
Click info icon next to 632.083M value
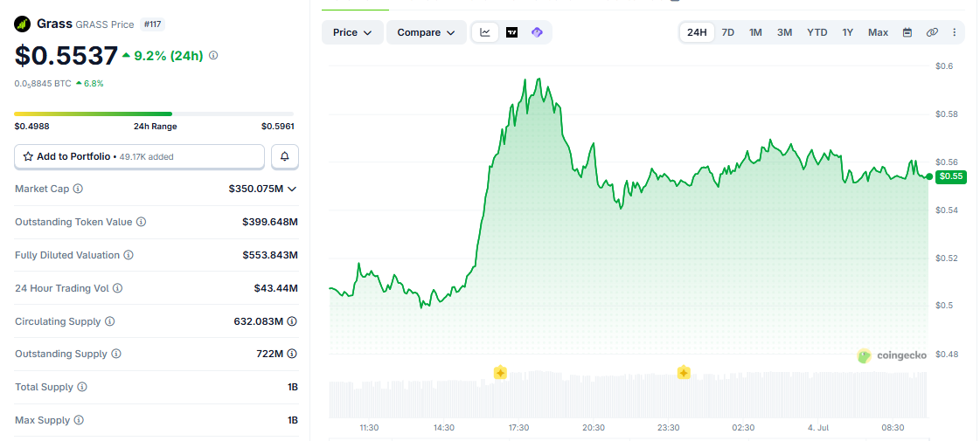pos(292,321)
